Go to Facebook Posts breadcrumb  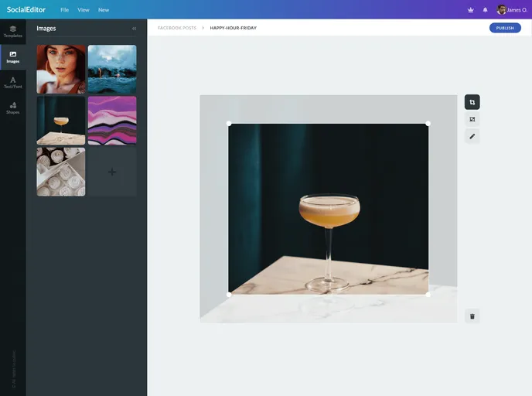(x=177, y=28)
